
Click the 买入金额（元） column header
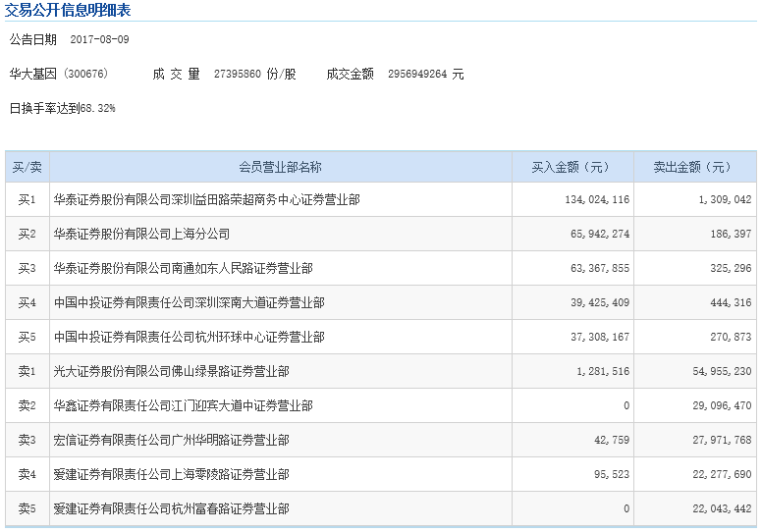pos(572,167)
